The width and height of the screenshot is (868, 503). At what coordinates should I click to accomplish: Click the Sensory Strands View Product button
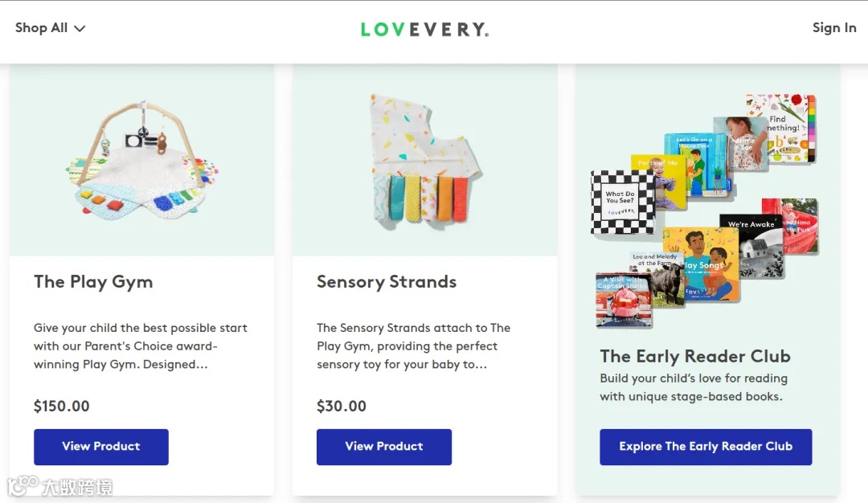click(384, 447)
